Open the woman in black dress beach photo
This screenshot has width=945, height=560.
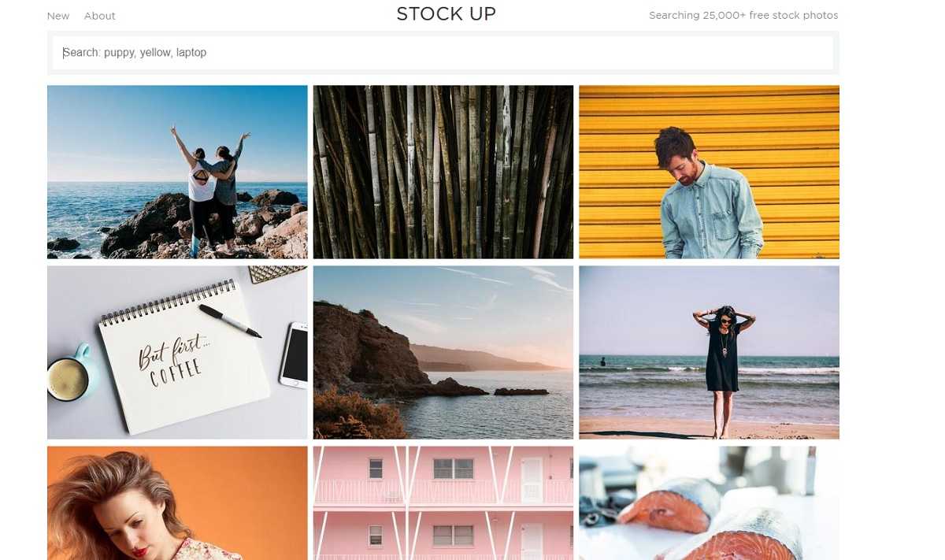click(709, 352)
